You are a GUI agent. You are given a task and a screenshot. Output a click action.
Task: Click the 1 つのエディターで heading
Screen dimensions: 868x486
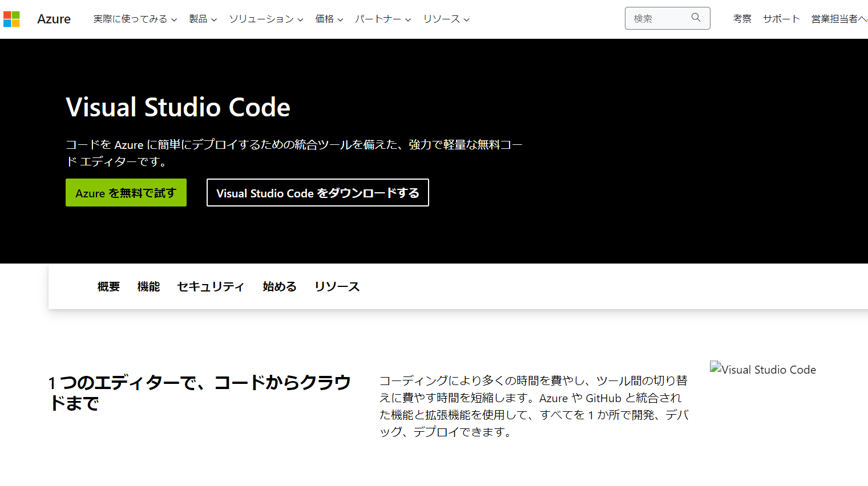pyautogui.click(x=200, y=392)
